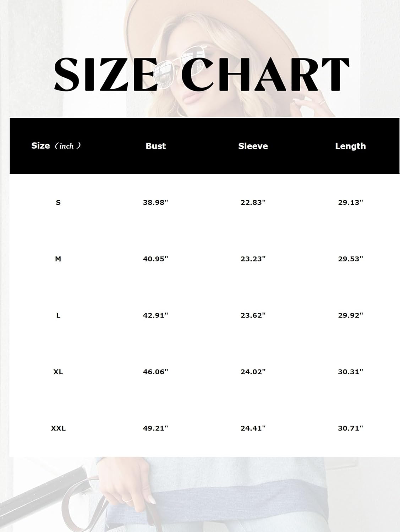The image size is (400, 532).
Task: Click the XXL size row label
Action: [x=58, y=428]
